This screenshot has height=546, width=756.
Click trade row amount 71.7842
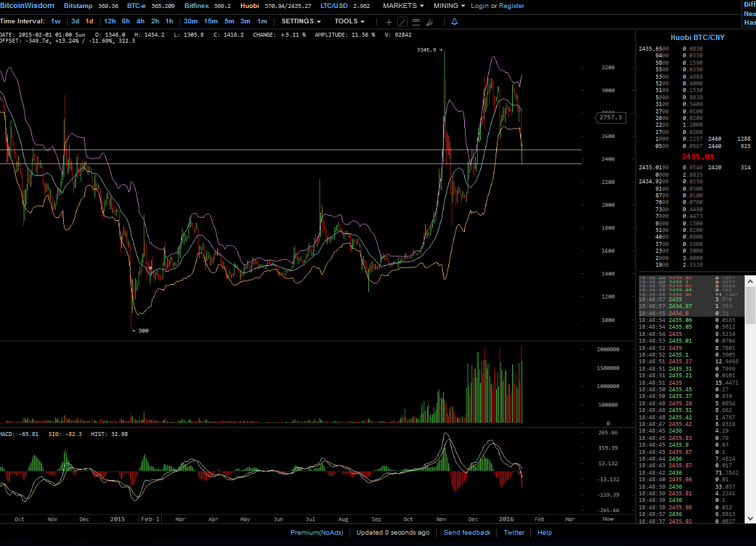(x=727, y=473)
